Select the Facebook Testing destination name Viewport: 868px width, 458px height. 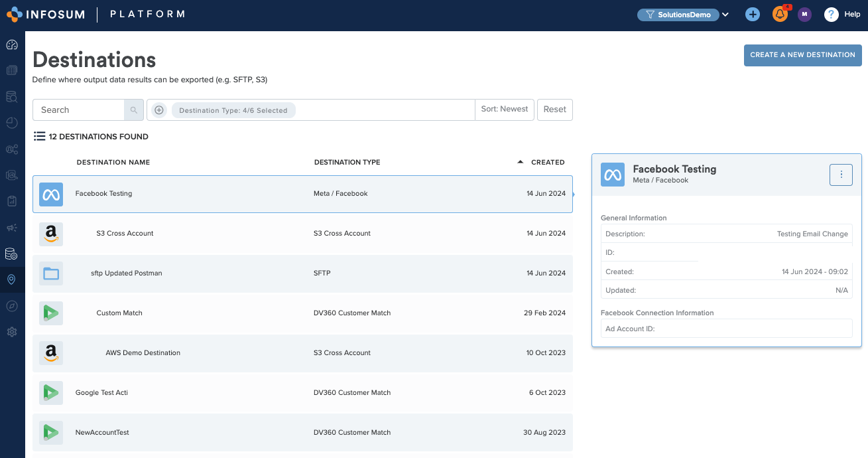[103, 194]
